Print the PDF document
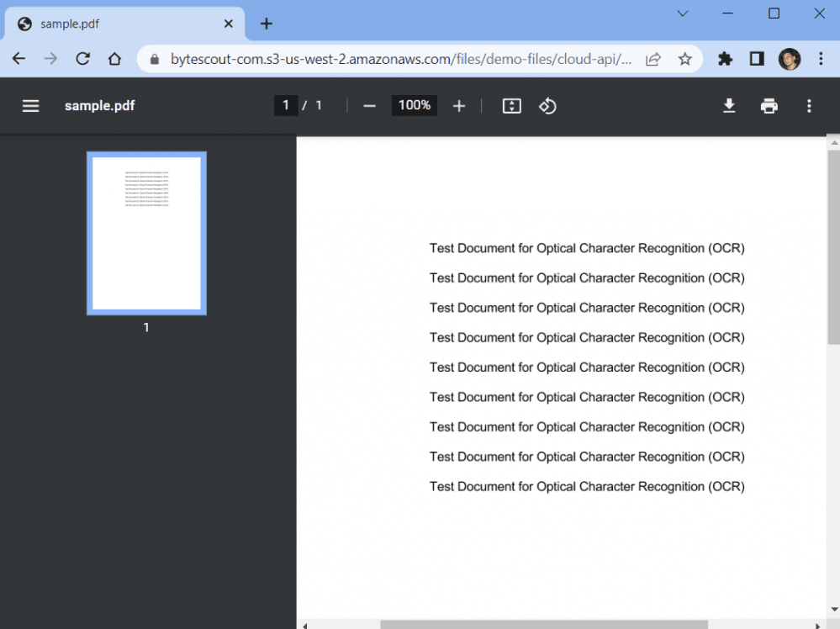Screen dimensions: 840x629 click(769, 106)
